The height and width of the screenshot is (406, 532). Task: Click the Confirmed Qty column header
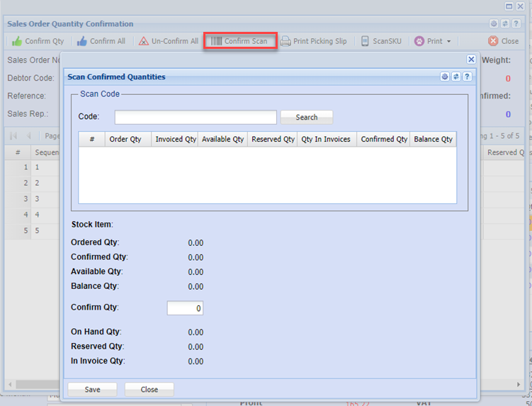coord(383,140)
